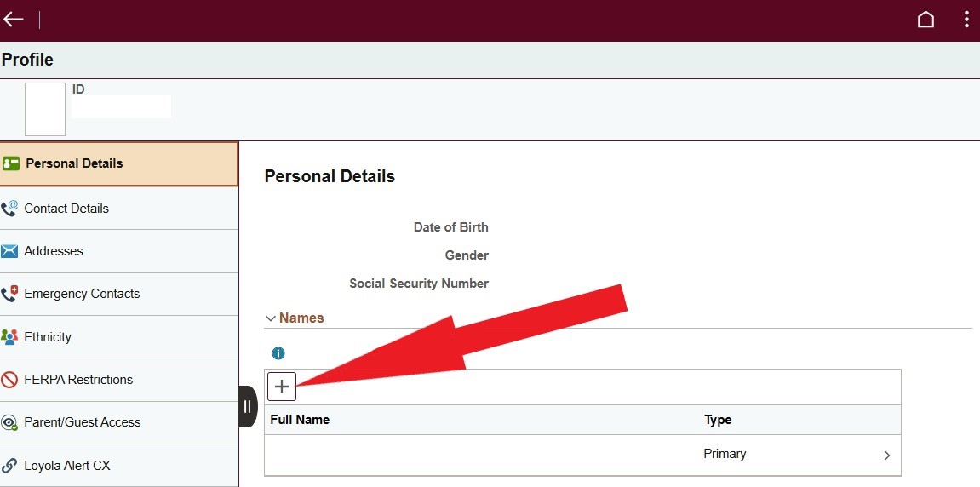Click the Contact Details phone icon

9,209
